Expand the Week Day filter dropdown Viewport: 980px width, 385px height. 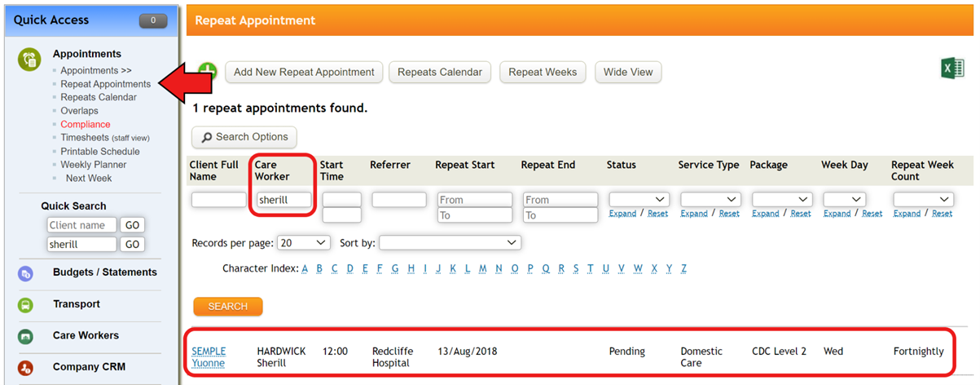coord(844,199)
